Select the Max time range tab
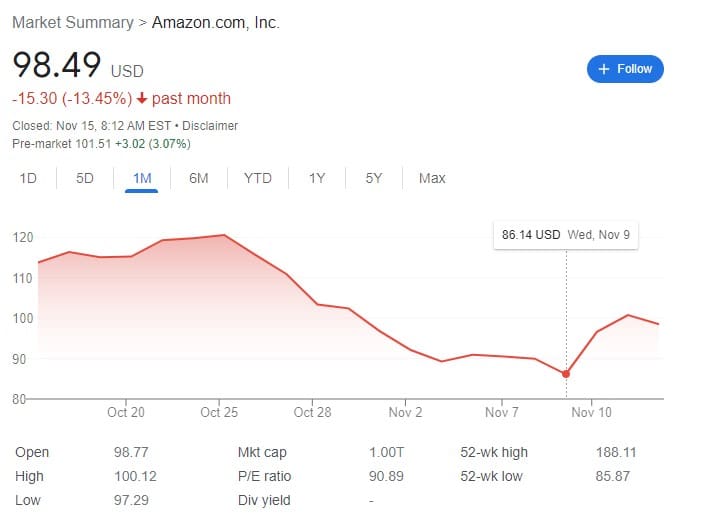Viewport: 705px width, 521px height. pos(432,178)
